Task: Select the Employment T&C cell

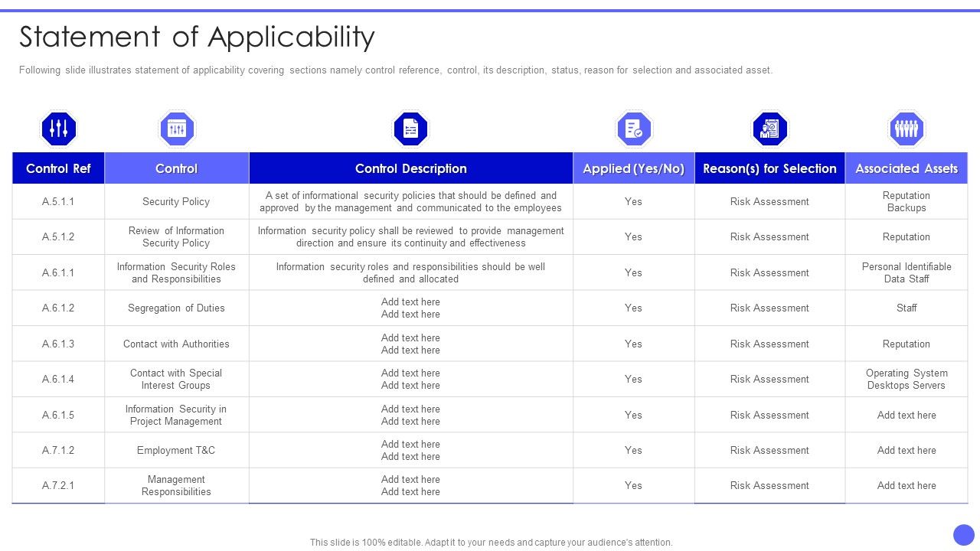Action: [176, 451]
